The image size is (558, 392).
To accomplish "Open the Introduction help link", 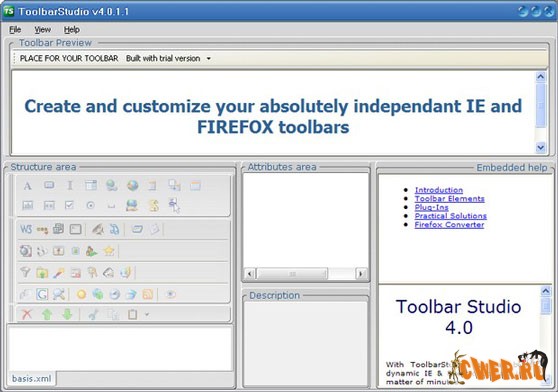I will (x=438, y=190).
